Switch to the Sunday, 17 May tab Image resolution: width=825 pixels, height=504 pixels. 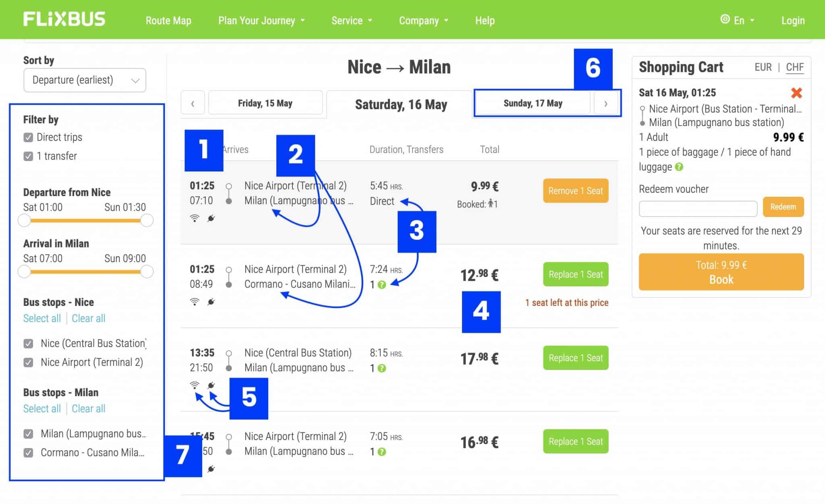point(533,103)
